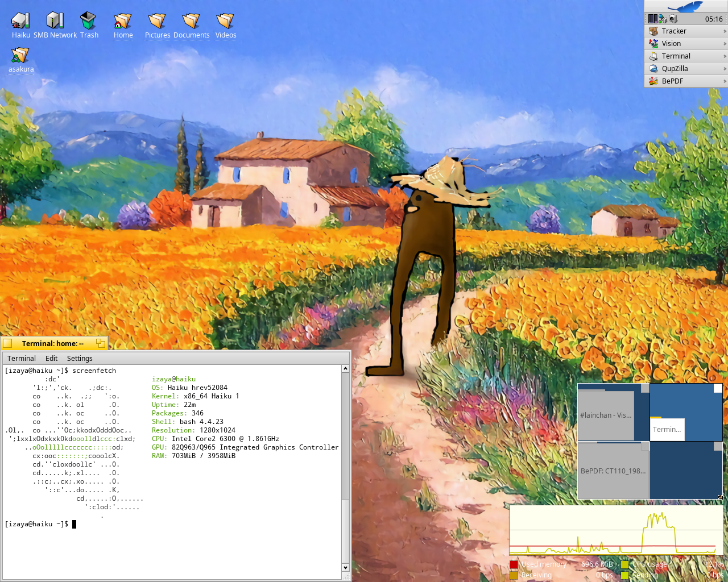Click the orange Receiving color swatch
This screenshot has height=582, width=728.
point(514,575)
